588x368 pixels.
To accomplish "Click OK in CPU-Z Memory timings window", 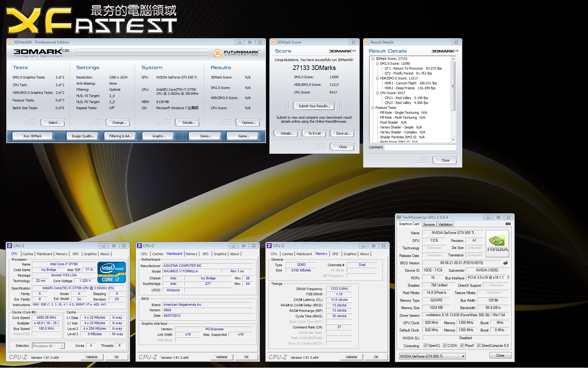I will 376,357.
